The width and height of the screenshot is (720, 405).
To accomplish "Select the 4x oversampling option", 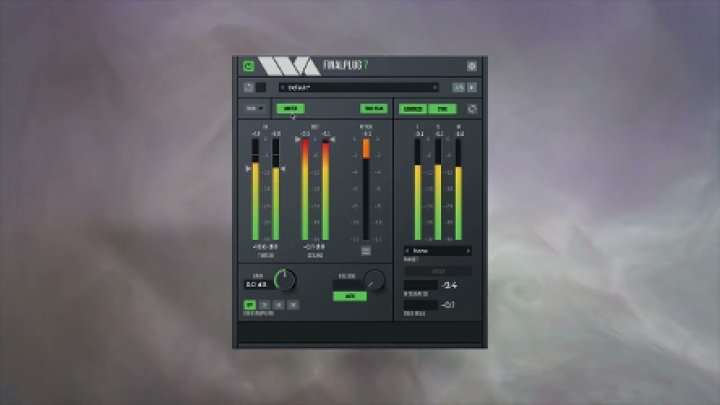I will [279, 305].
